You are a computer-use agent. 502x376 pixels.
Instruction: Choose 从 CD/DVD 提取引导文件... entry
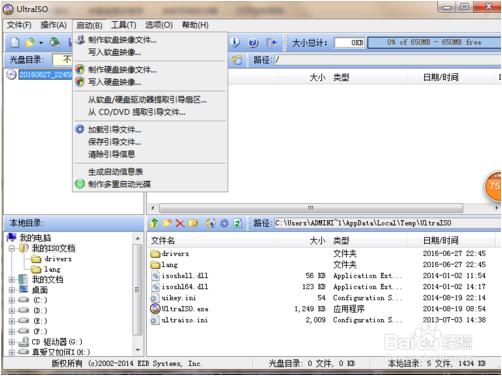coord(150,112)
